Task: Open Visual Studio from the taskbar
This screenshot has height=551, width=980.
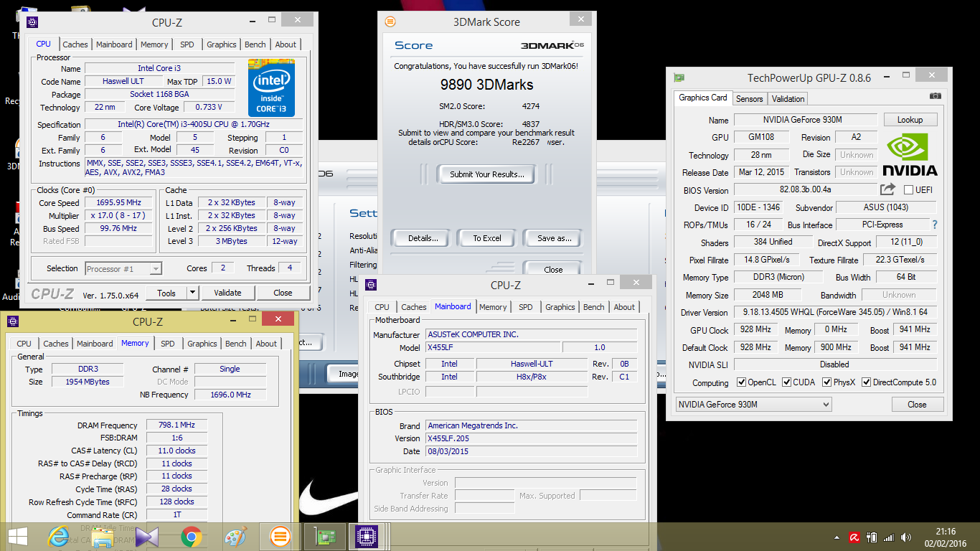Action: click(146, 537)
